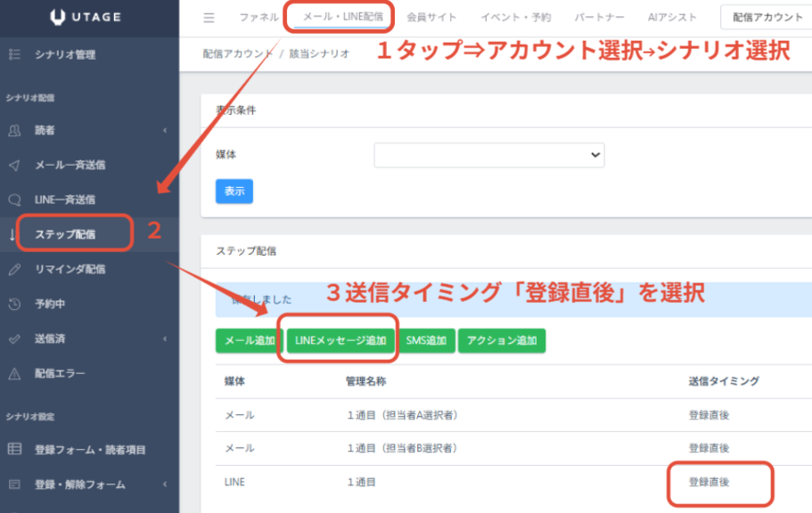Go to the イベント・予約 tab
Image resolution: width=812 pixels, height=513 pixels.
click(x=516, y=18)
